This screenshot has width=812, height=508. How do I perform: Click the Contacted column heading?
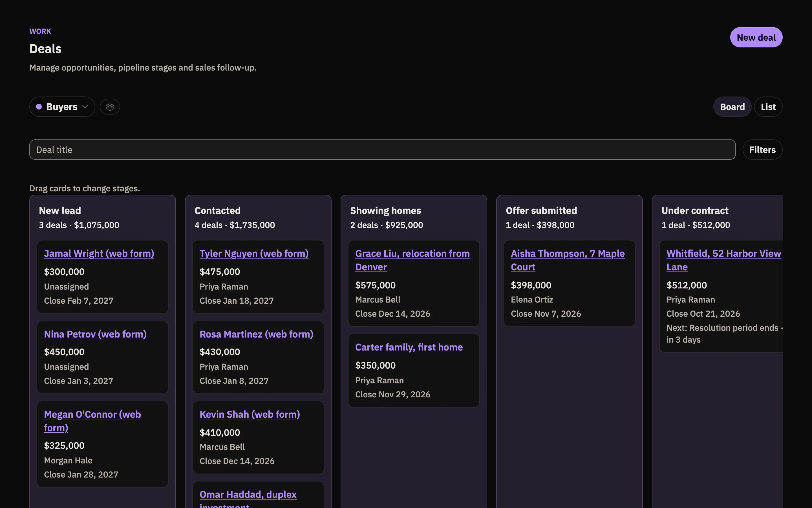[217, 211]
